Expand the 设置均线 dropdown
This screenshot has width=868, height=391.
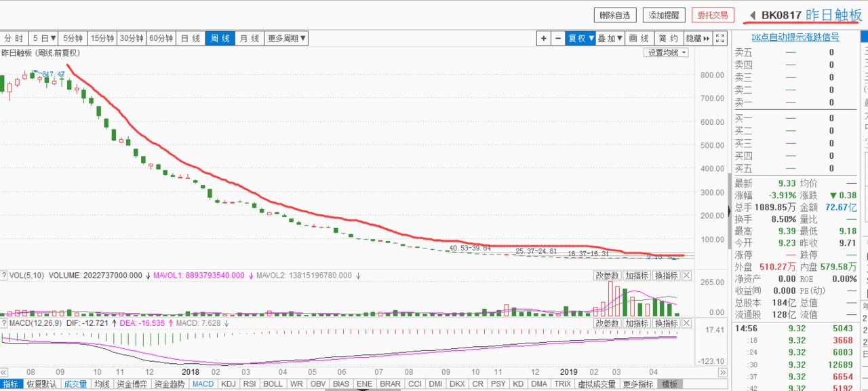pos(666,52)
